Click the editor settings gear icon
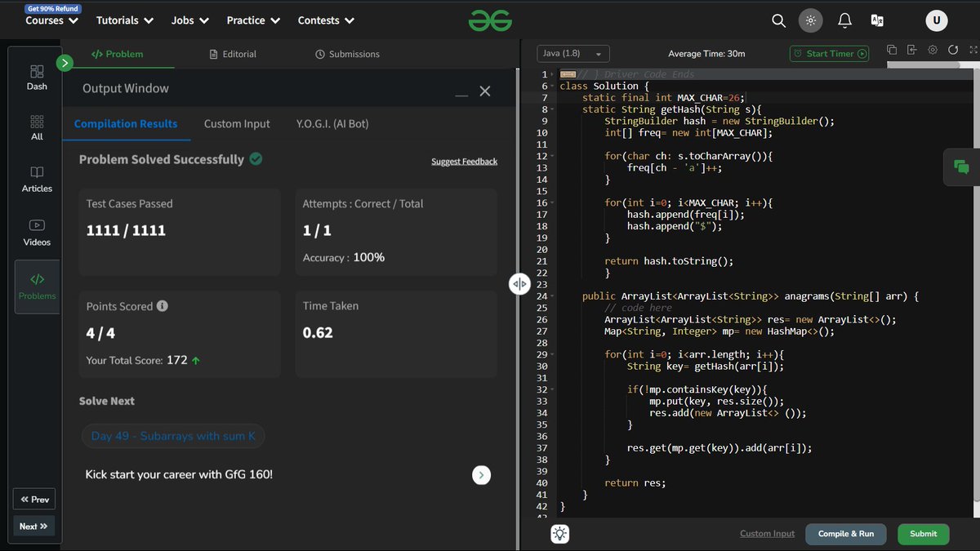Screen dimensions: 980x551 (933, 50)
